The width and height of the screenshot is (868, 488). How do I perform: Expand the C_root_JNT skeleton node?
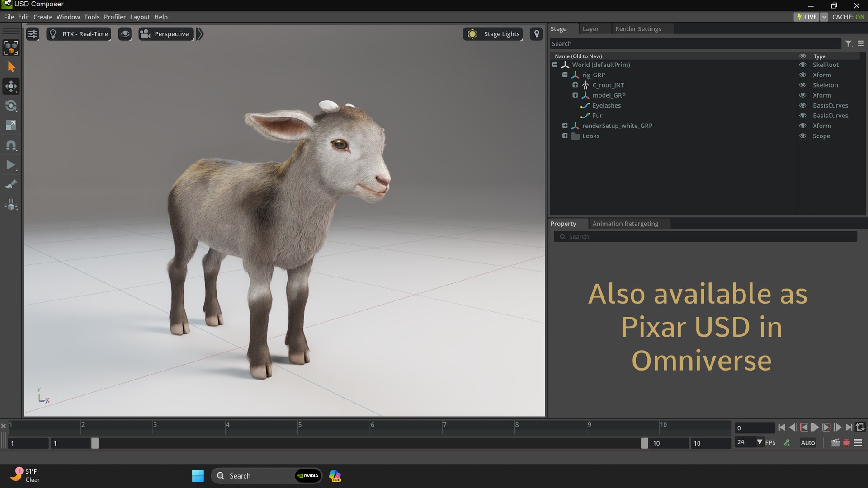tap(575, 85)
